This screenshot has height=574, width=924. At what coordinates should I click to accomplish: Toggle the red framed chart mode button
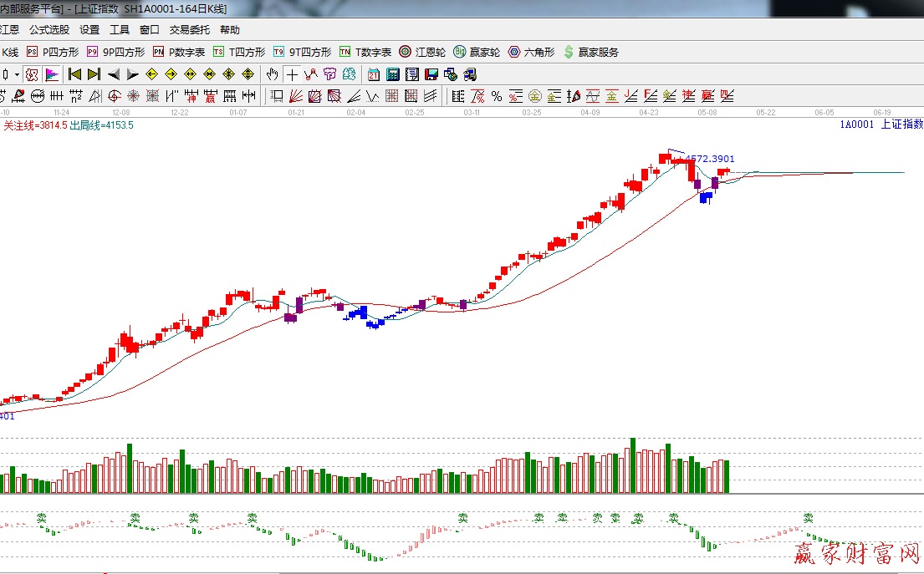coord(32,74)
